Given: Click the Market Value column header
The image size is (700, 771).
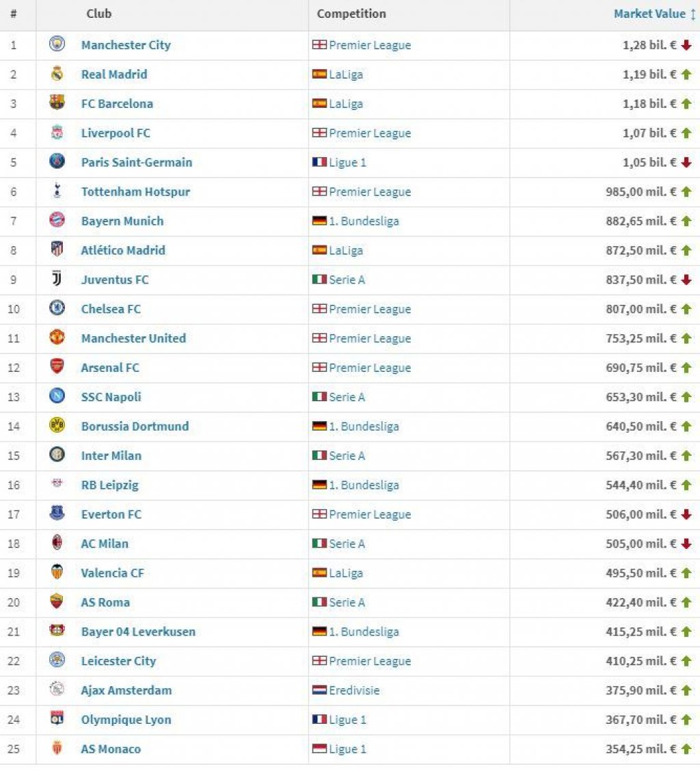Looking at the screenshot, I should (x=649, y=14).
